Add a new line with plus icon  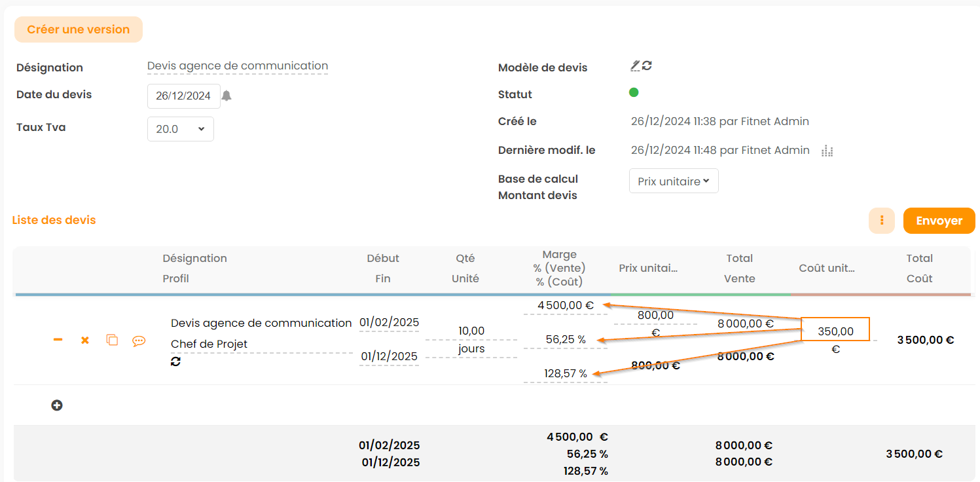[57, 405]
